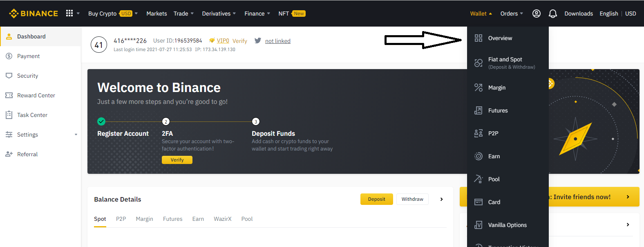Select the Pool tab in Balance Details
Image resolution: width=644 pixels, height=247 pixels.
click(247, 219)
